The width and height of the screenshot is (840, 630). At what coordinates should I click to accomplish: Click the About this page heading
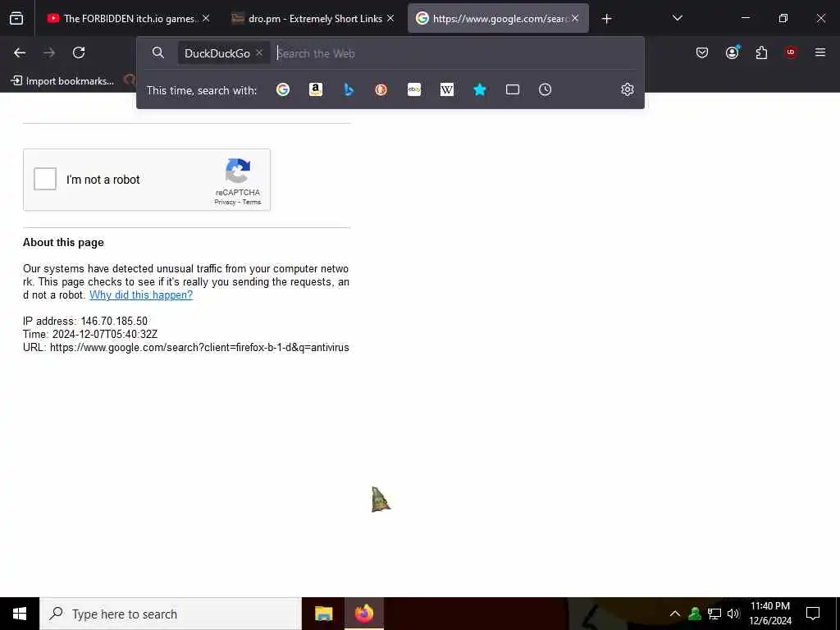point(63,243)
